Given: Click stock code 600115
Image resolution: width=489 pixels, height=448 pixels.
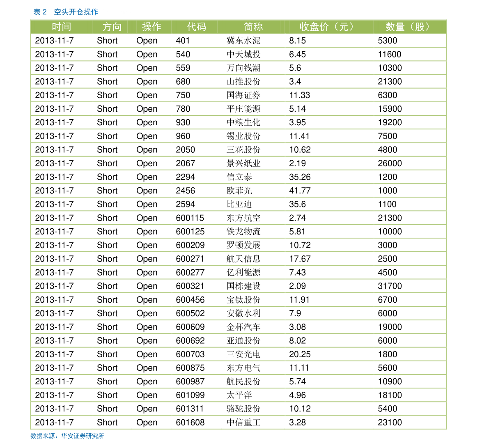Looking at the screenshot, I should coord(190,218).
